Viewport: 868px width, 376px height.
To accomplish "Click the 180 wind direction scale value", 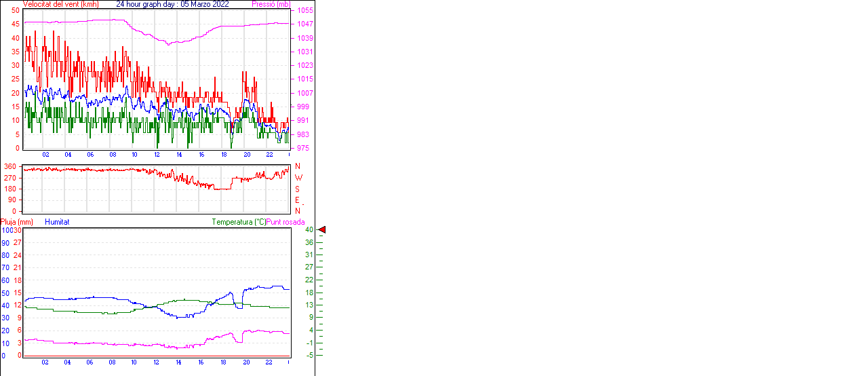I will click(x=10, y=189).
